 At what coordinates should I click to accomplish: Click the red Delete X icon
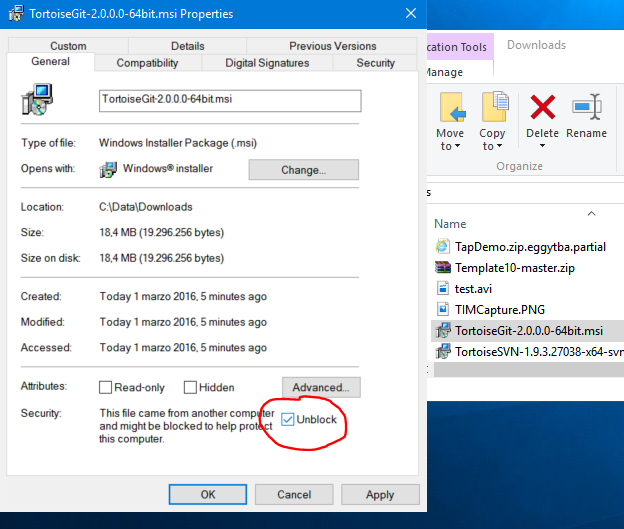(x=542, y=107)
